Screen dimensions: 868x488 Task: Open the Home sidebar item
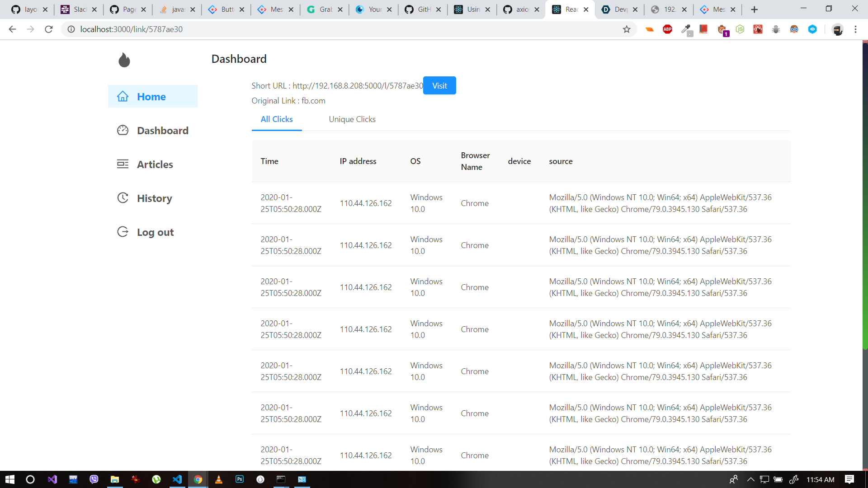[x=151, y=97]
